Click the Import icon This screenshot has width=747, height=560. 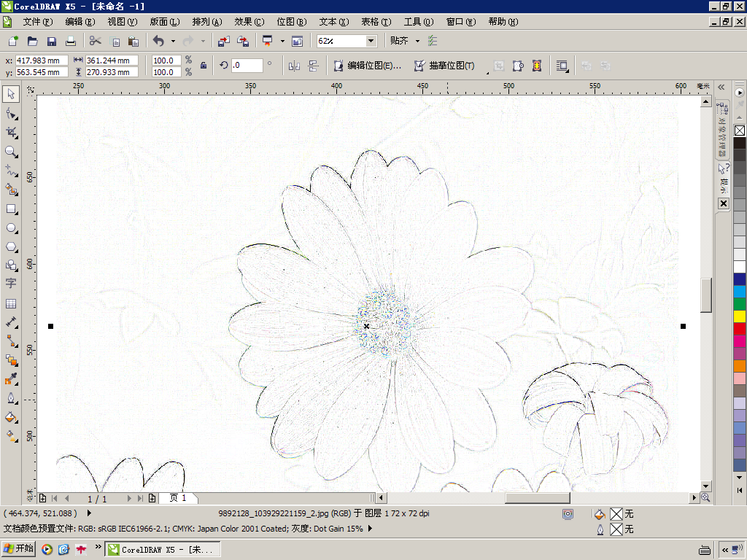[x=223, y=41]
